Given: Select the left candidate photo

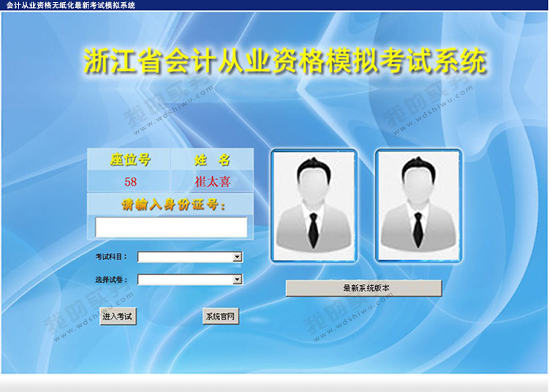Looking at the screenshot, I should (x=313, y=206).
